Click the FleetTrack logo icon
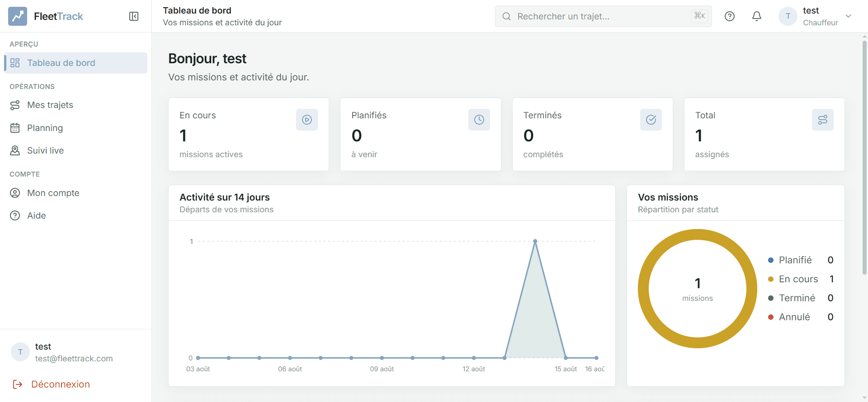Screen dimensions: 868x402 point(18,16)
